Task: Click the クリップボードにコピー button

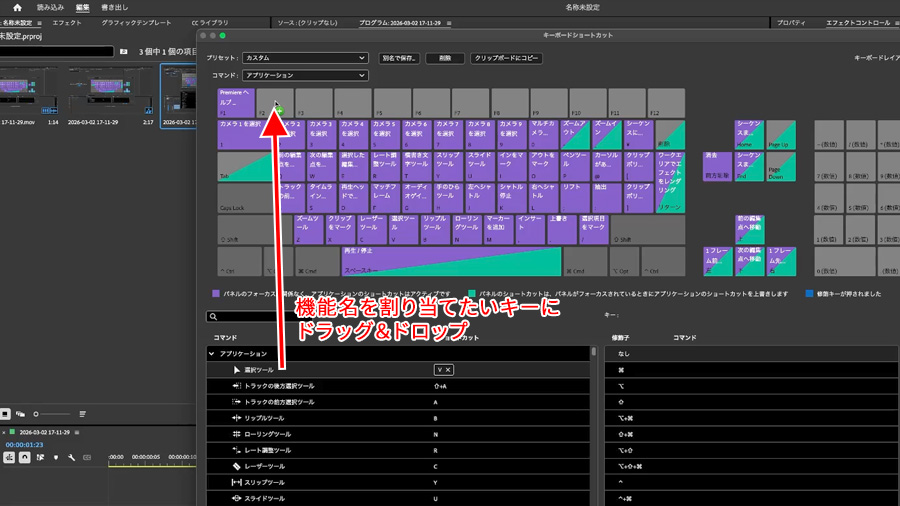Action: [x=506, y=58]
